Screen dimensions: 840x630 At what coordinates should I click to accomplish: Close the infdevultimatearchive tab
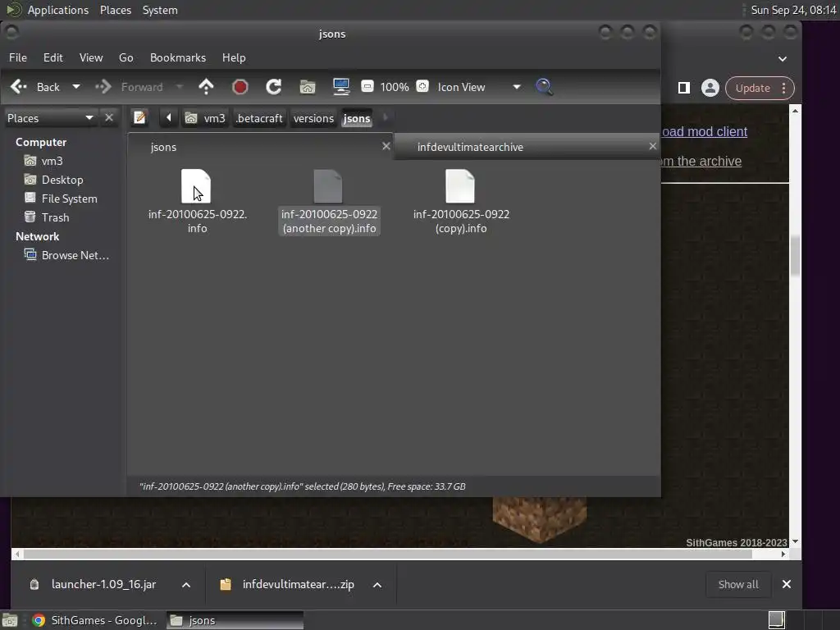(652, 146)
